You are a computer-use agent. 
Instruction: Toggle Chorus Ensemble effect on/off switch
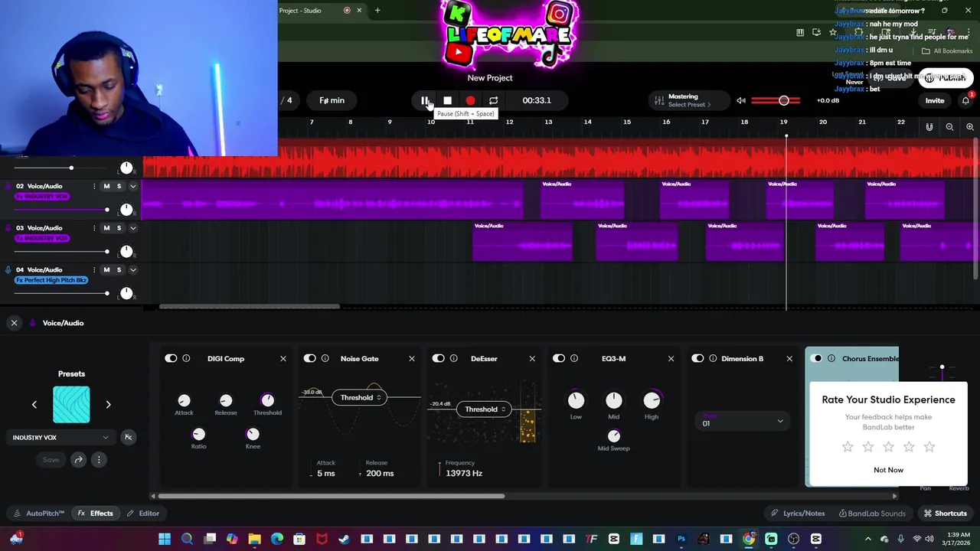[816, 358]
